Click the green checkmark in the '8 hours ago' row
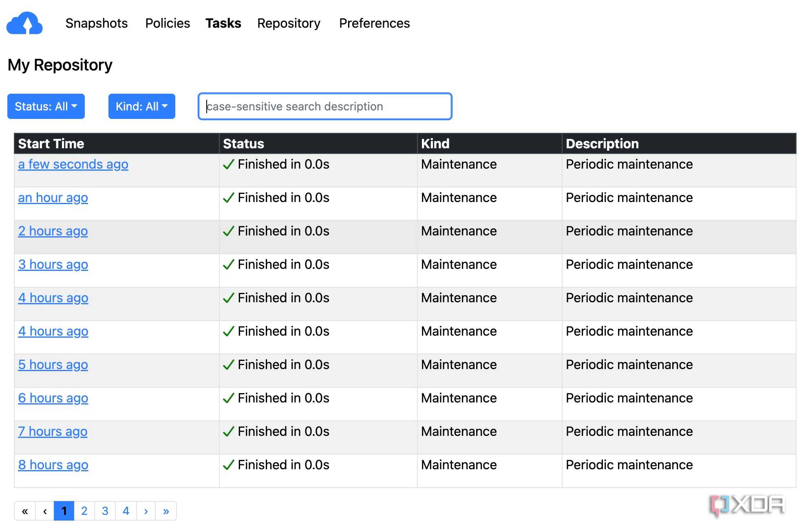 (x=228, y=465)
